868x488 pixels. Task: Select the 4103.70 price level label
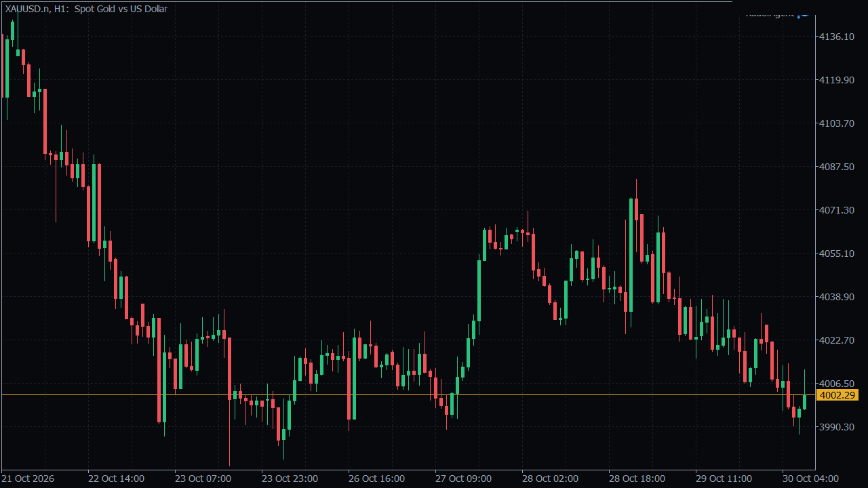click(837, 123)
